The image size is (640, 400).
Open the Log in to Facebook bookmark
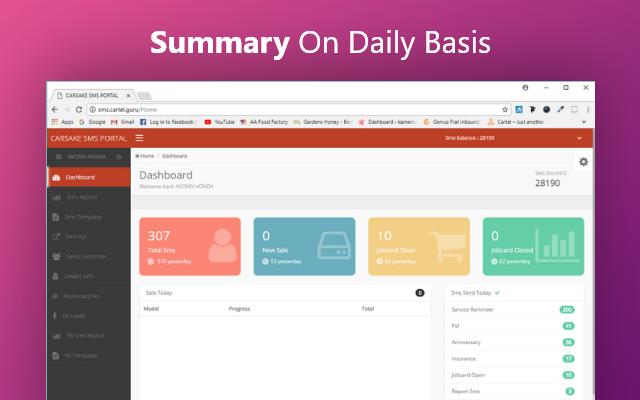[169, 122]
